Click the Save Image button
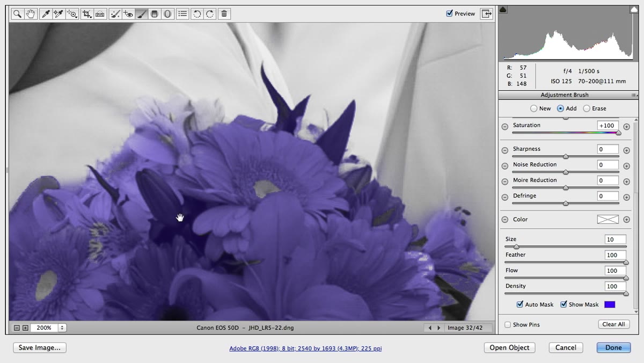 (x=40, y=347)
